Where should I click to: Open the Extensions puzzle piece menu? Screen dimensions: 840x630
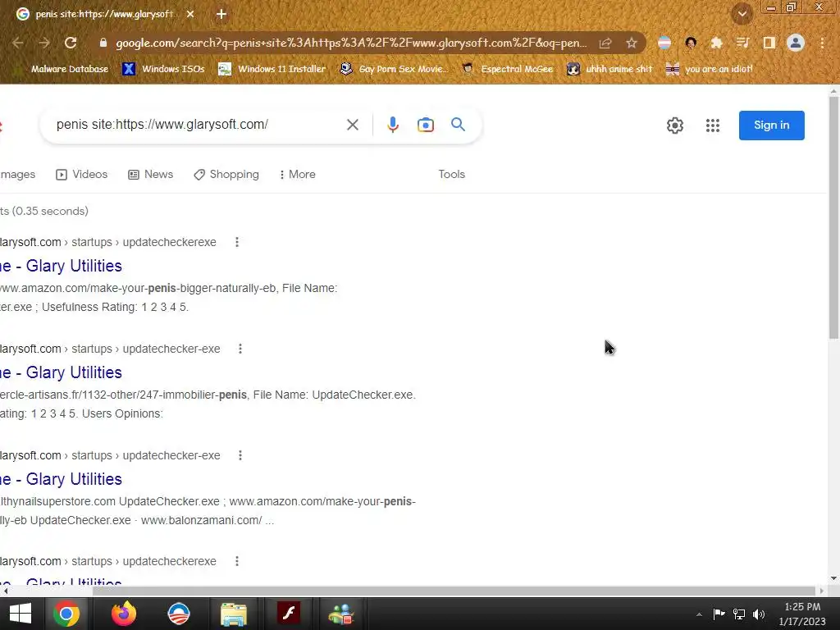point(716,43)
